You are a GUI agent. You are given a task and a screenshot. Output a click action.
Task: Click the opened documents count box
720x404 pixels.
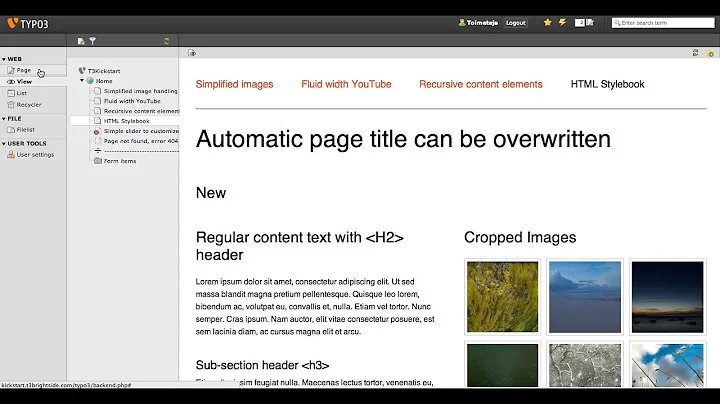[x=579, y=22]
